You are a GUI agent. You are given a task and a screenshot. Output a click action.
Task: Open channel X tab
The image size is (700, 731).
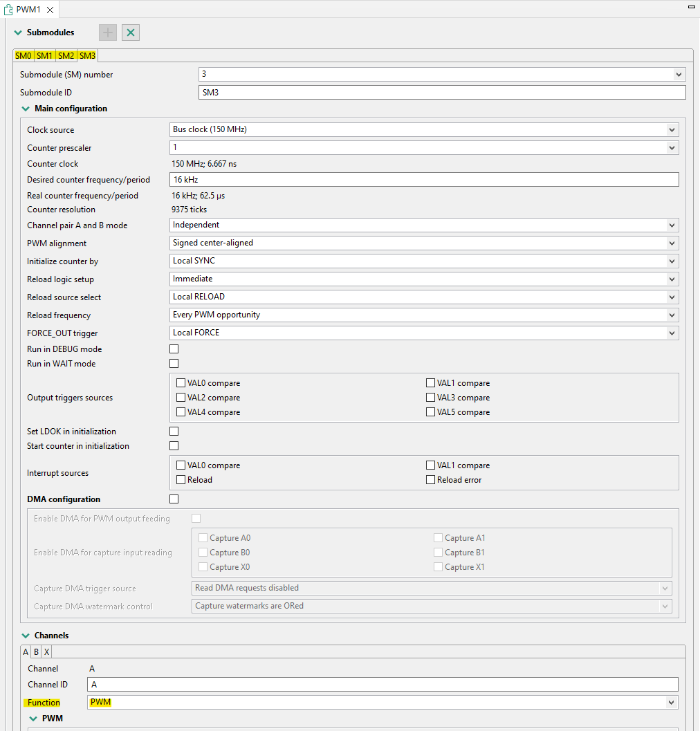point(46,651)
